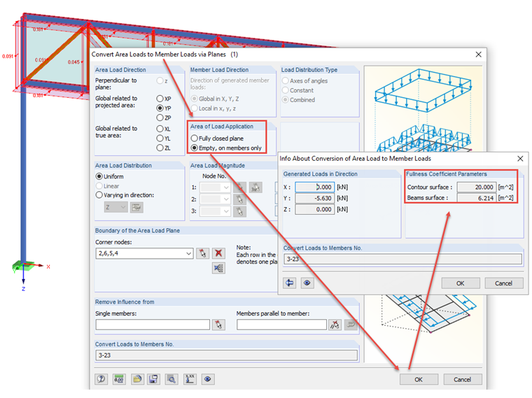Click the back arrow icon in Info dialog
Screen dimensions: 532x398
289,283
